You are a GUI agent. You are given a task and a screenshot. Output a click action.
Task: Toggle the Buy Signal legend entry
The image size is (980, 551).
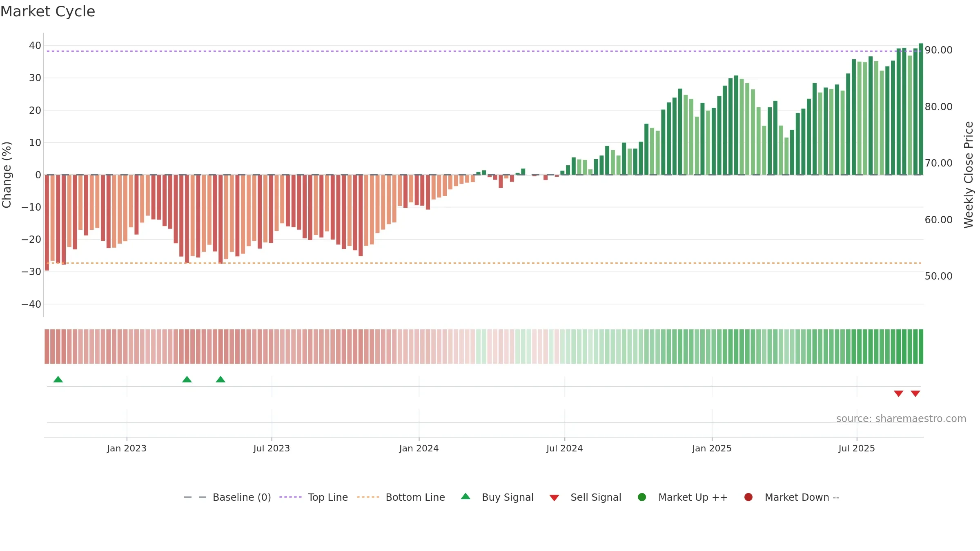pos(497,497)
